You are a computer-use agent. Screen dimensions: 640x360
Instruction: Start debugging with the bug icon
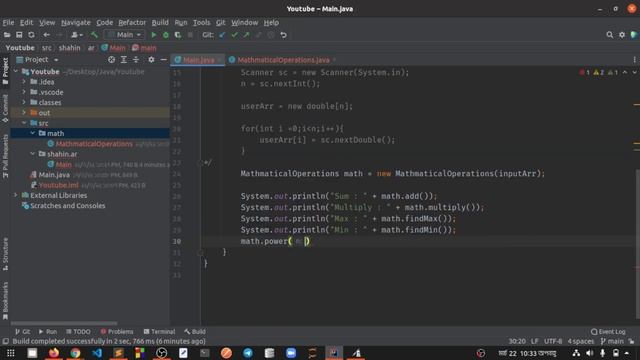pyautogui.click(x=166, y=35)
